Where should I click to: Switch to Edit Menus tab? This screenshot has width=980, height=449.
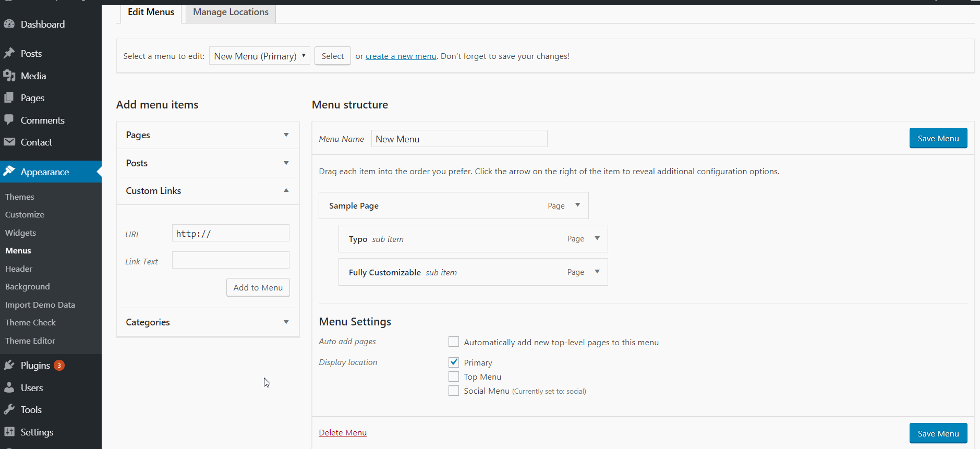151,12
